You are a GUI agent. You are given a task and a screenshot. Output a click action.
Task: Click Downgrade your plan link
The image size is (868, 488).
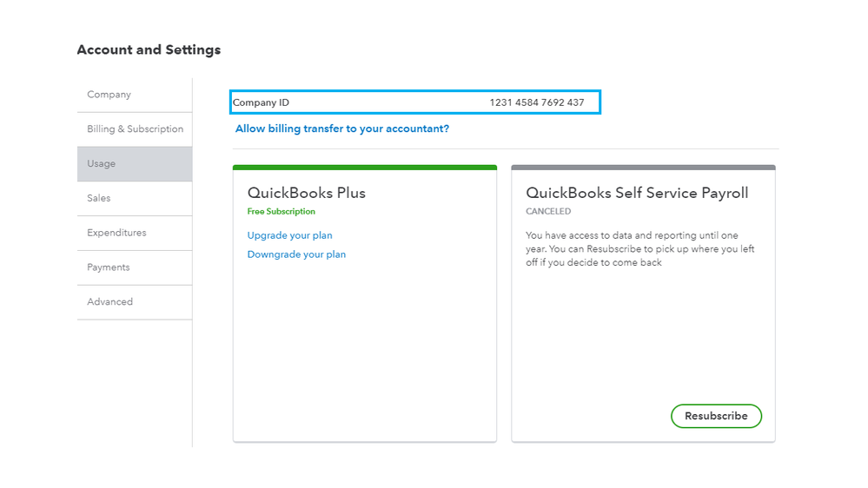pos(296,254)
